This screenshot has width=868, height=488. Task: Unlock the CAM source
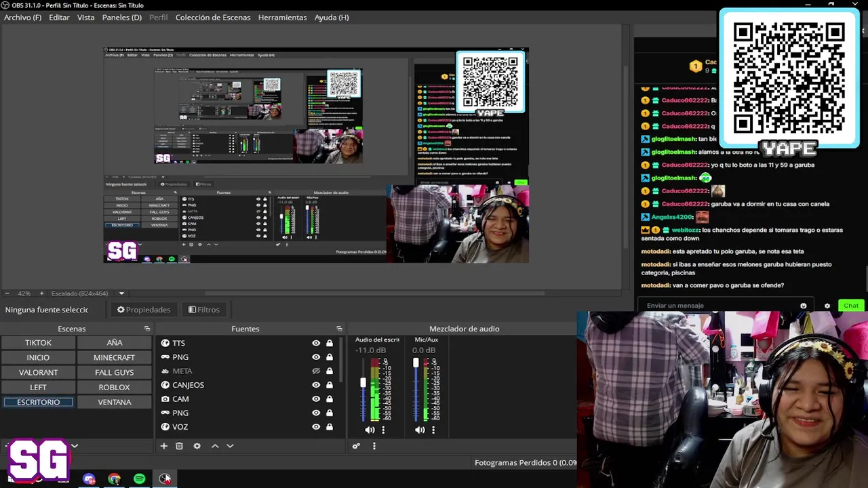330,399
